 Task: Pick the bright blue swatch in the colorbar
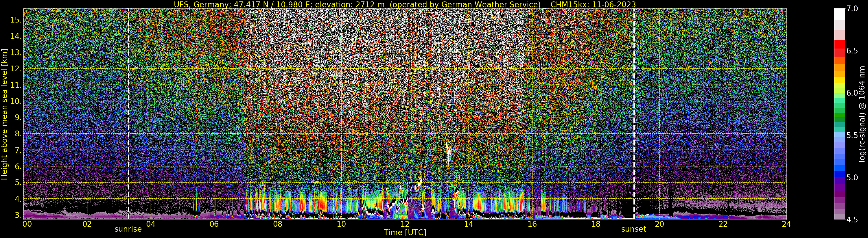click(x=839, y=168)
